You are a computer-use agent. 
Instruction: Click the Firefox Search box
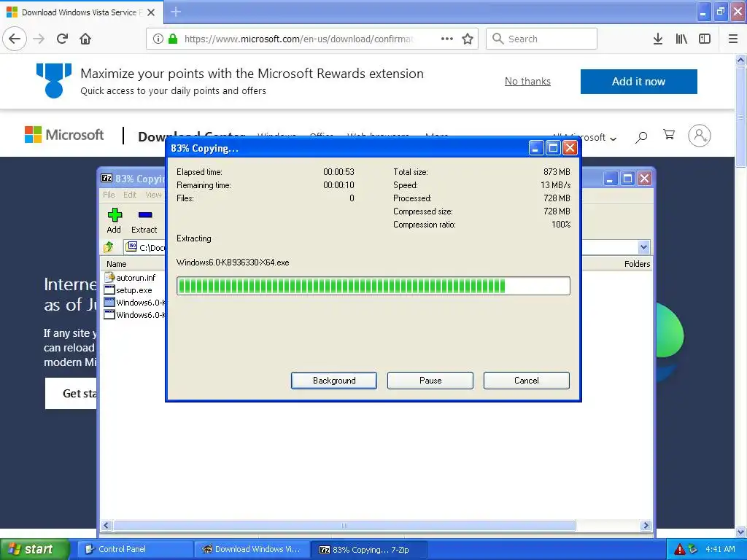coord(542,39)
